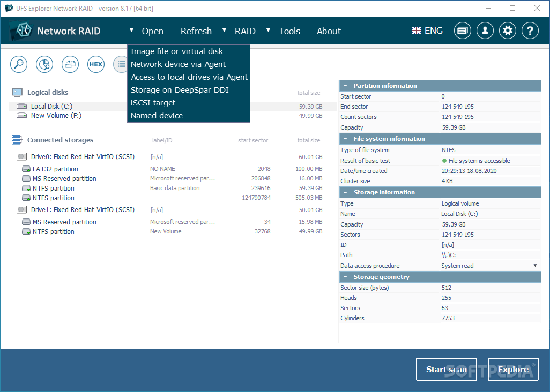The height and width of the screenshot is (392, 550).
Task: Click the Explore button
Action: [x=513, y=369]
